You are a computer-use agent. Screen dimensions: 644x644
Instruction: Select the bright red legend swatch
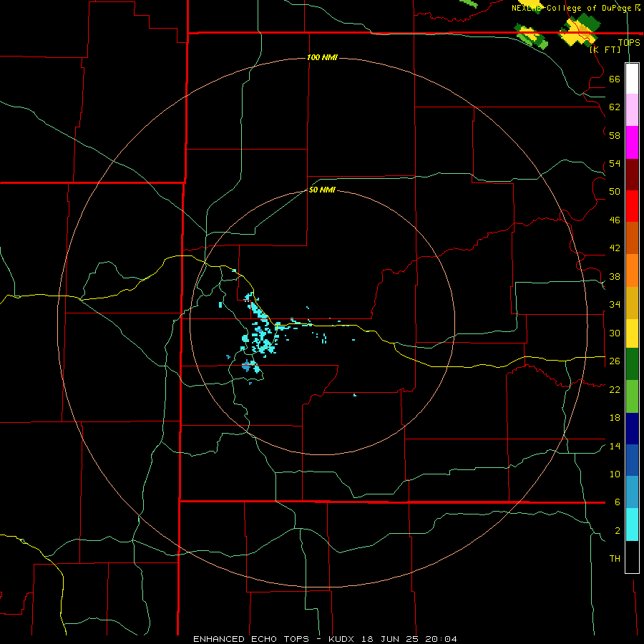pos(632,206)
